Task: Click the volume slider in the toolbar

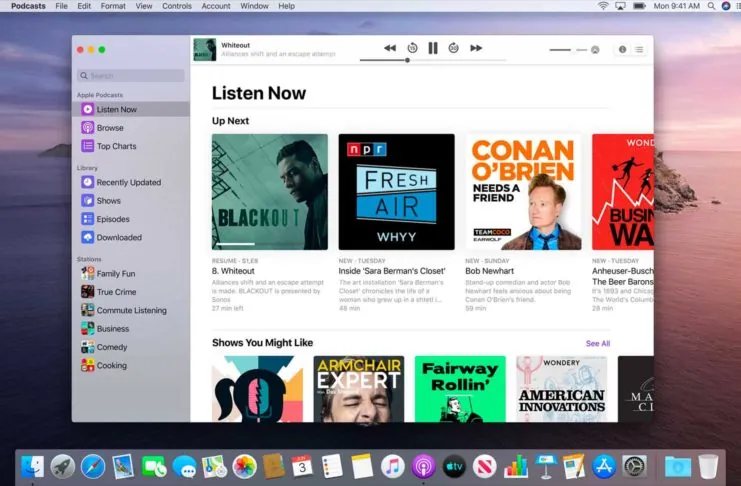Action: [568, 50]
